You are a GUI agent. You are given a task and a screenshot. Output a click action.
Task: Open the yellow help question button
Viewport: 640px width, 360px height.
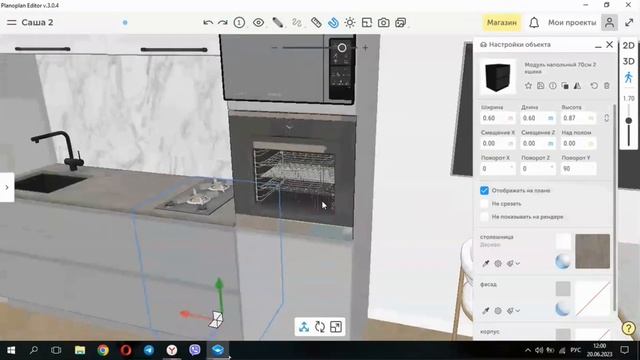click(629, 328)
